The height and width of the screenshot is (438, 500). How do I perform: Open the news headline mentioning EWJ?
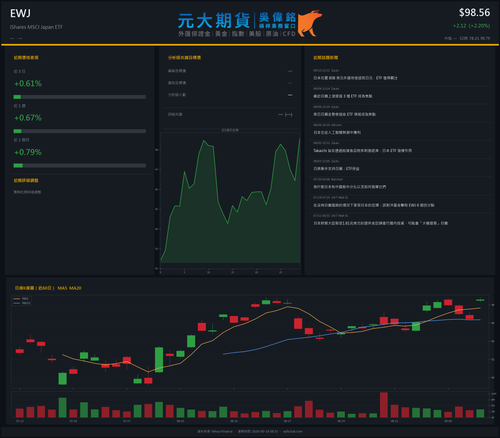[374, 205]
